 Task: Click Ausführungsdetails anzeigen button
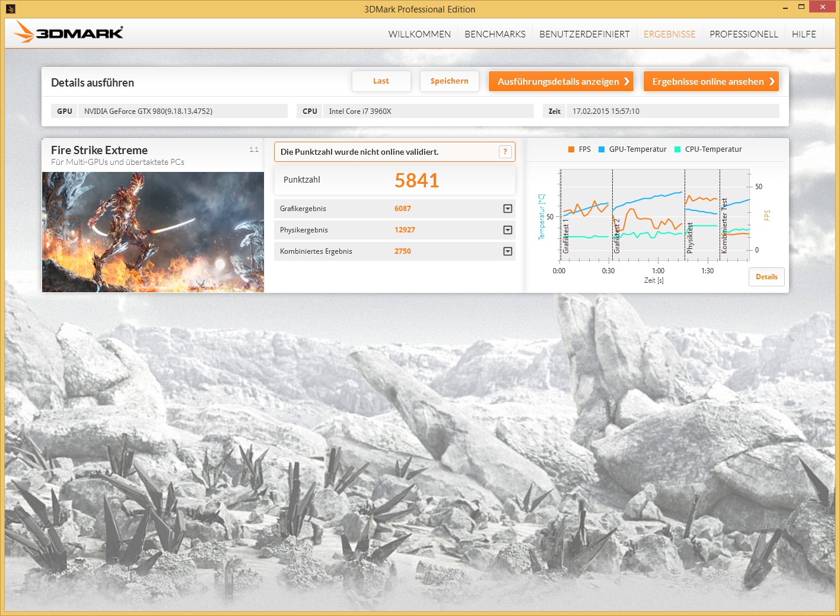pos(561,81)
